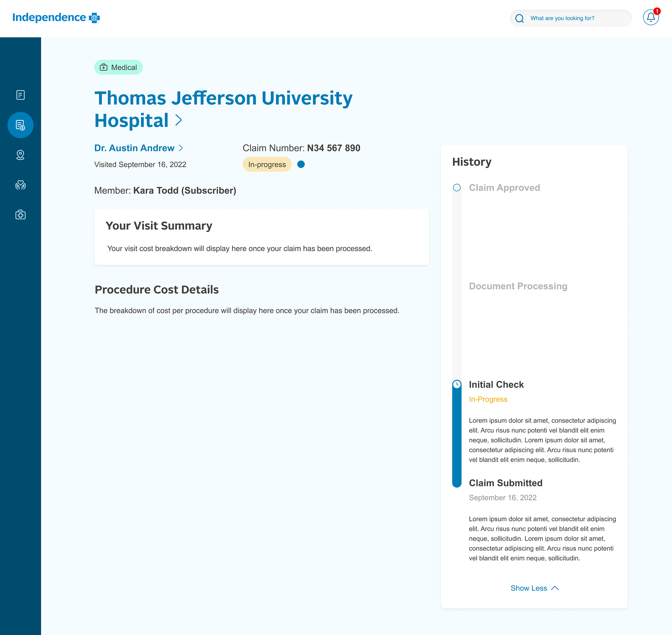This screenshot has width=672, height=635.
Task: Click the 'History' panel heading
Action: coord(472,162)
